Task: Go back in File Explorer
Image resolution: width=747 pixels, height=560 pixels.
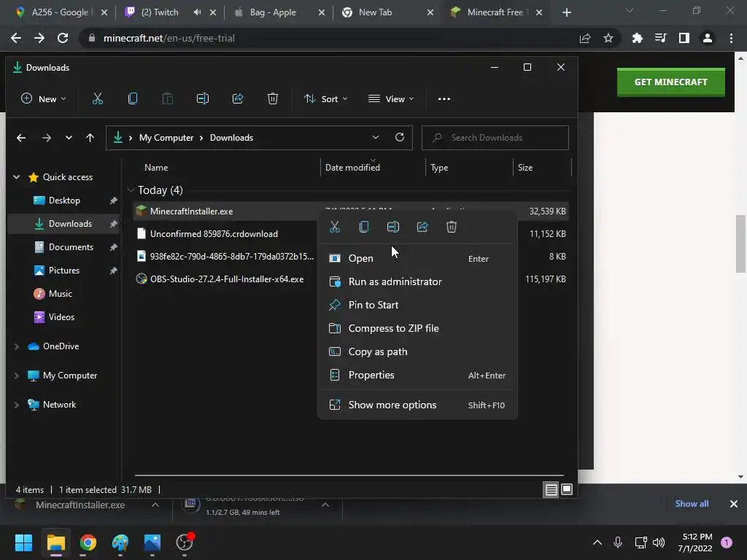Action: 21,138
